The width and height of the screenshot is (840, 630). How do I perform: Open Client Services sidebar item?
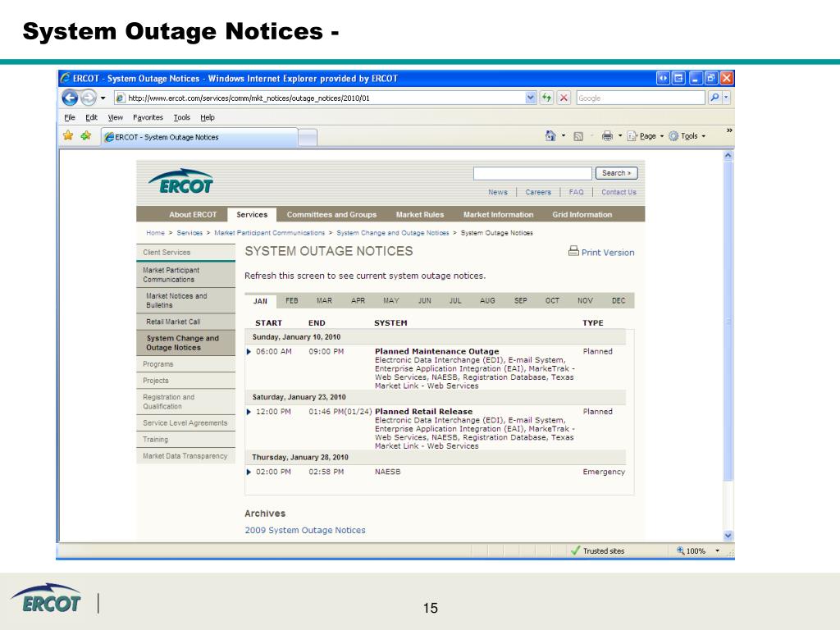click(185, 253)
